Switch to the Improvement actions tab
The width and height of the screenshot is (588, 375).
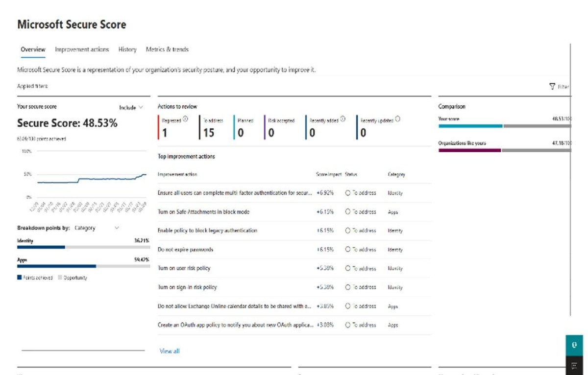pyautogui.click(x=82, y=49)
